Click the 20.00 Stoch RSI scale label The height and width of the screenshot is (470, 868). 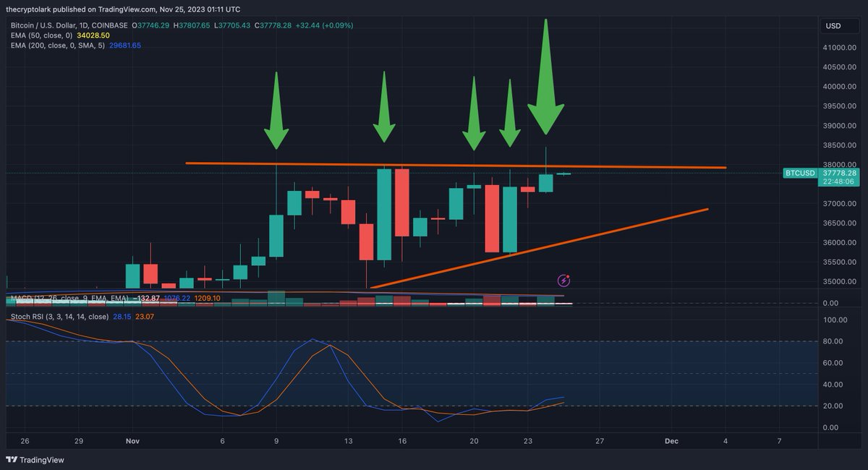coord(833,406)
